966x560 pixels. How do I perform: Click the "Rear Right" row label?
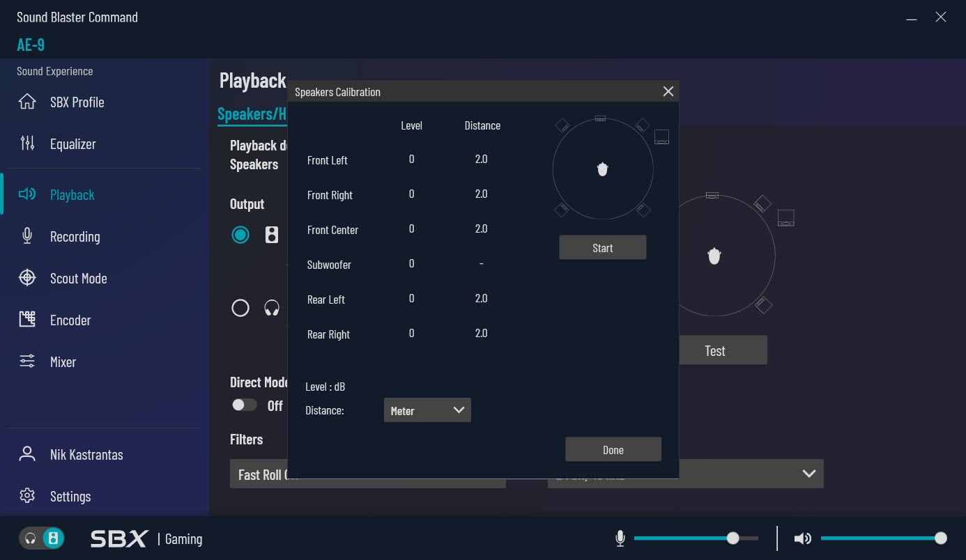(329, 334)
